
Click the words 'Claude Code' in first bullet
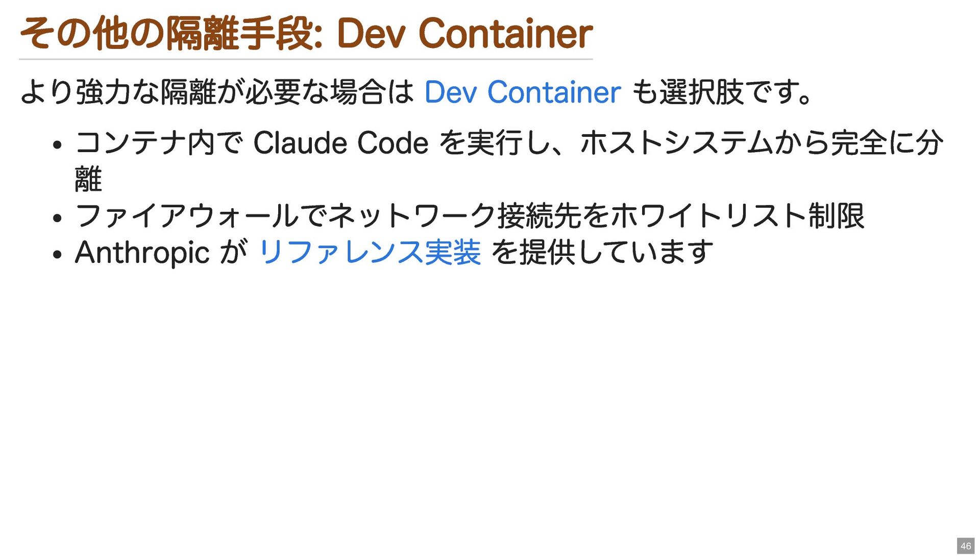(x=340, y=143)
